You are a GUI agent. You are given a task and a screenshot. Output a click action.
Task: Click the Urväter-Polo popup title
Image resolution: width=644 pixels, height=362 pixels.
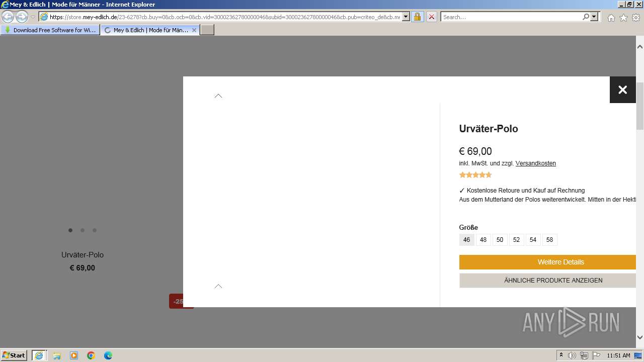pyautogui.click(x=489, y=129)
